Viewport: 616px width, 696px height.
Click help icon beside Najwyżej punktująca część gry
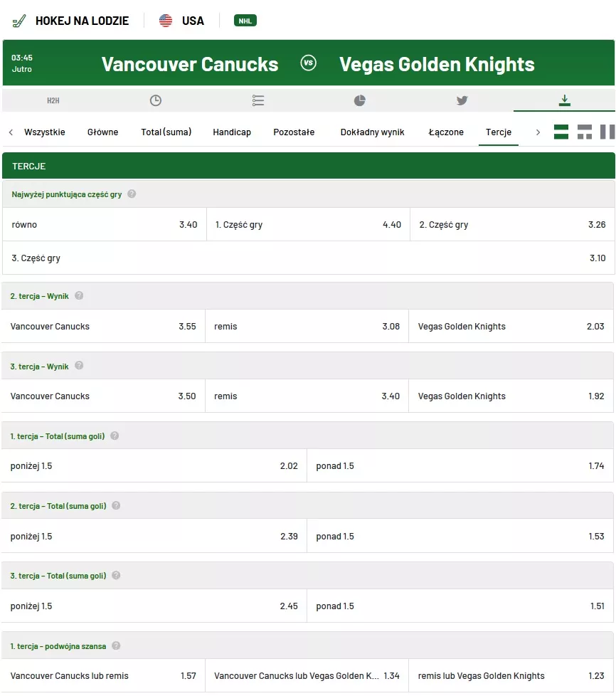coord(132,194)
